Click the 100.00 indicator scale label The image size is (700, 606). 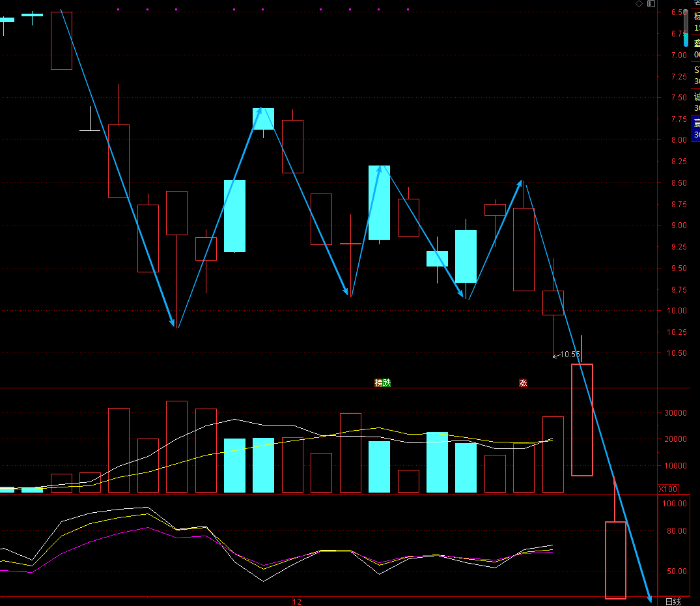(675, 503)
